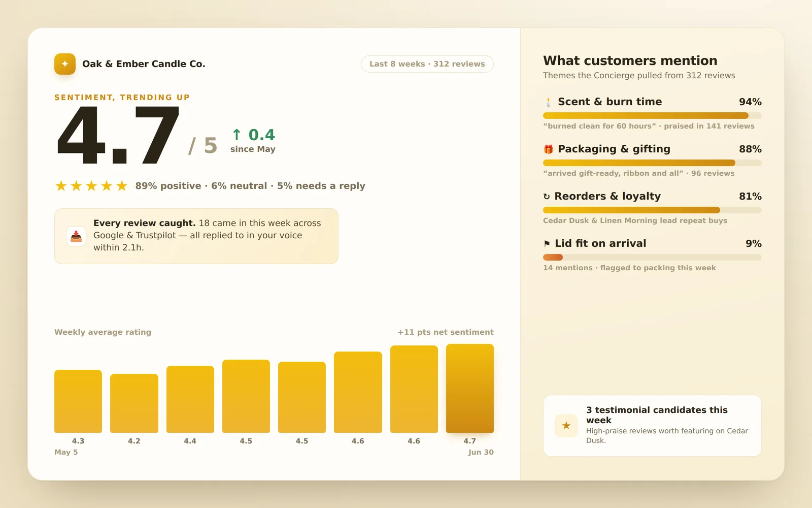812x508 pixels.
Task: Click the green up arrow next to 0.4
Action: pyautogui.click(x=236, y=135)
